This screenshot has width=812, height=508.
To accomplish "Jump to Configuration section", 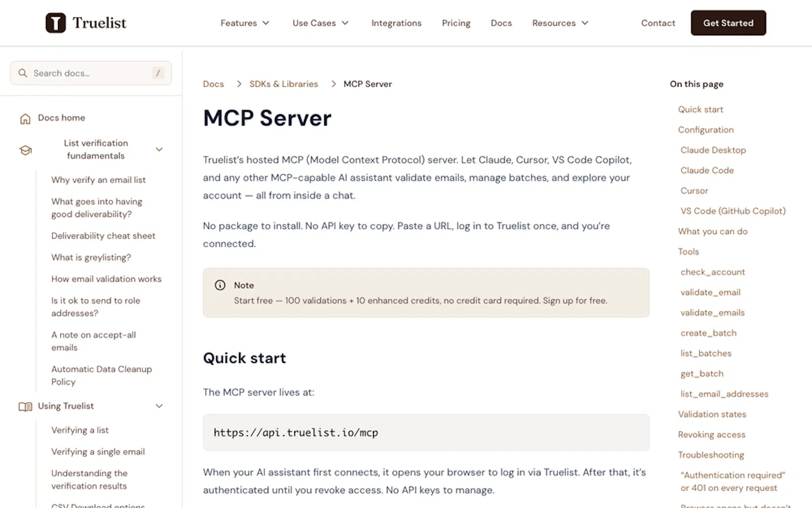I will (705, 130).
